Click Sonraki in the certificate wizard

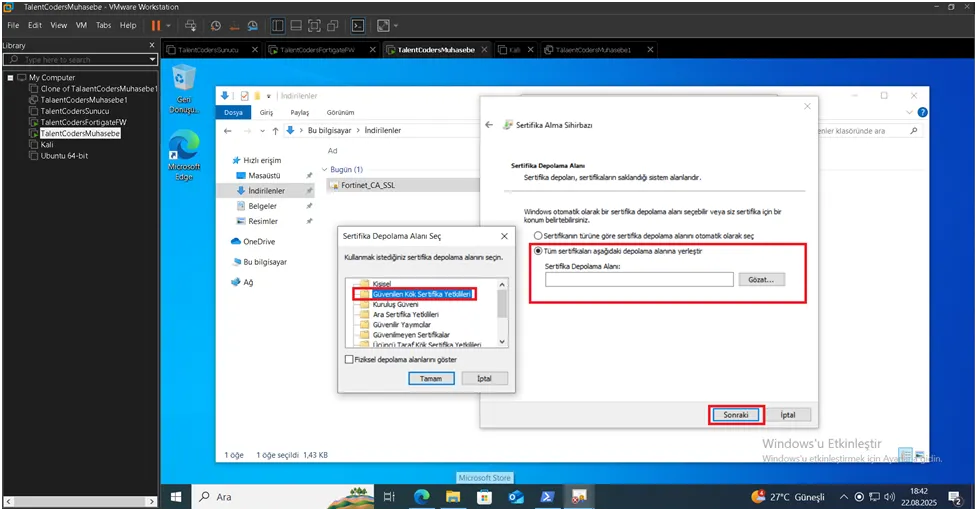pyautogui.click(x=736, y=415)
